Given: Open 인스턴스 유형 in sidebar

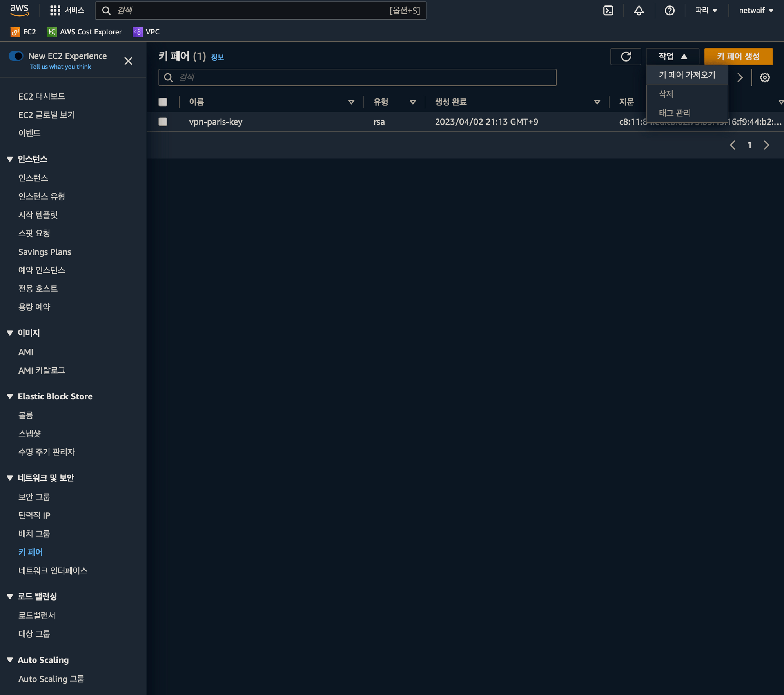Looking at the screenshot, I should coord(42,196).
